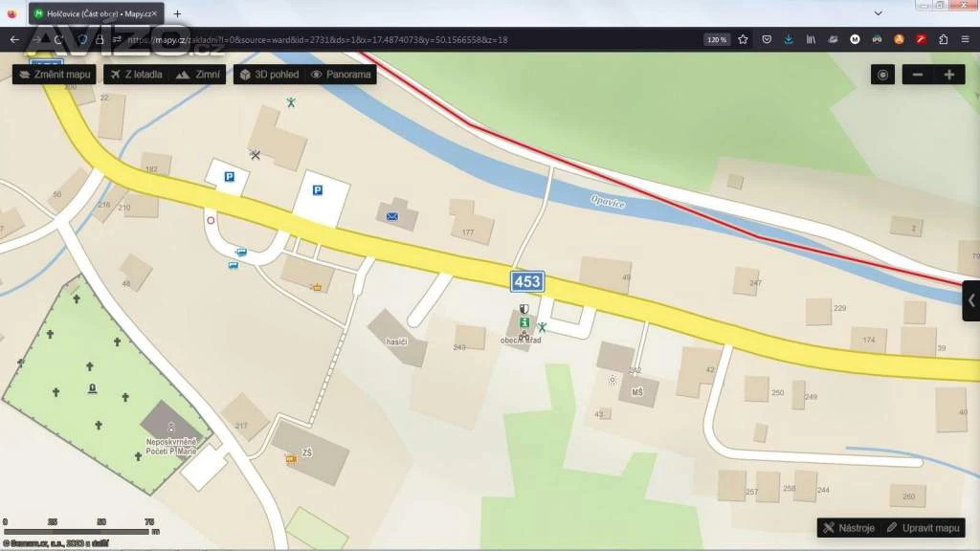Locate my position with the GPS button
Screen dimensions: 980x551
882,75
